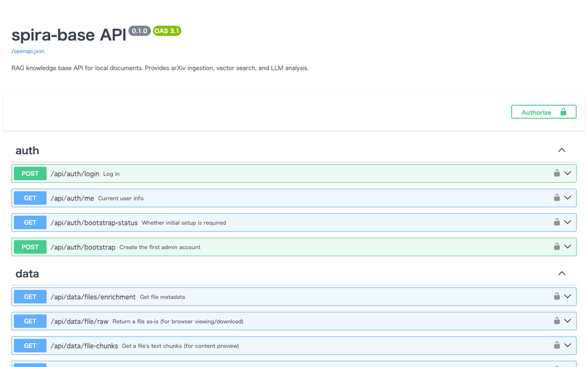Click 'Current user info' summary text
Viewport: 588px width, 367px height.
tap(121, 198)
